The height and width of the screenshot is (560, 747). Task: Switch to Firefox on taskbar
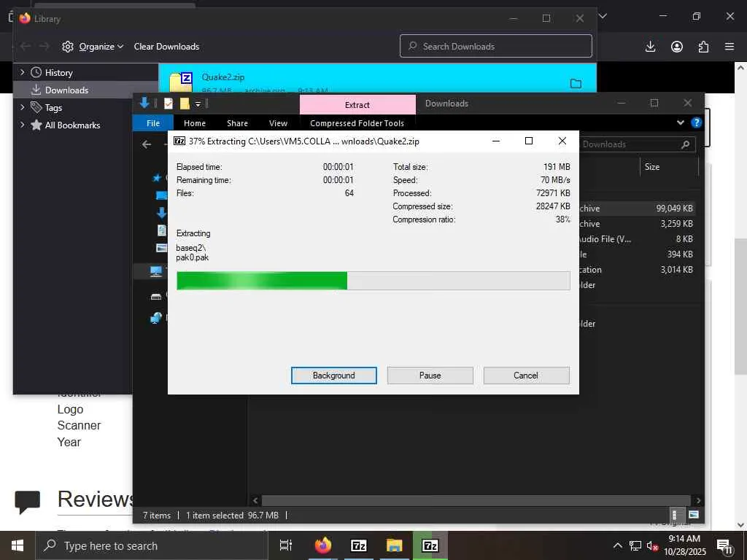coord(323,545)
